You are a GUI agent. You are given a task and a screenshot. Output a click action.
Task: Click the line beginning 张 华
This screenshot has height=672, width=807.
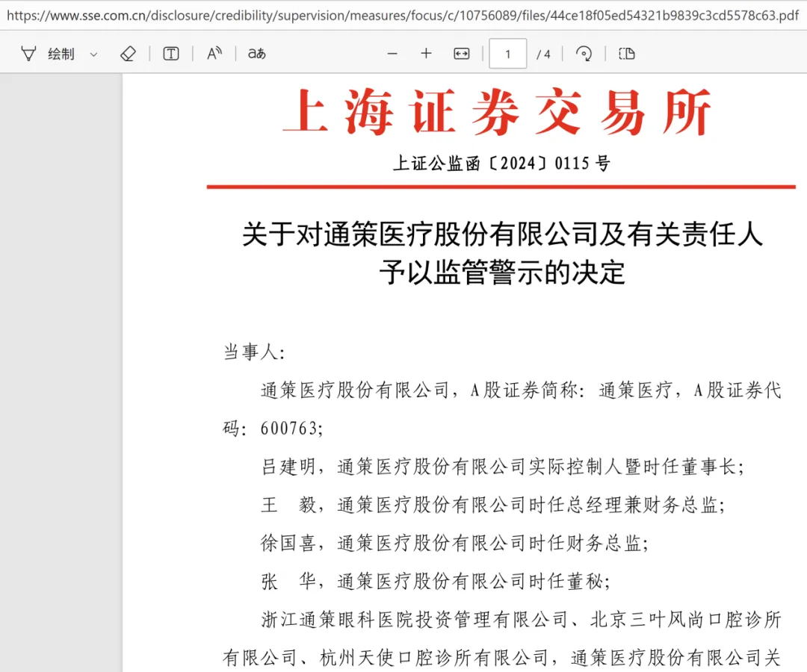point(436,582)
